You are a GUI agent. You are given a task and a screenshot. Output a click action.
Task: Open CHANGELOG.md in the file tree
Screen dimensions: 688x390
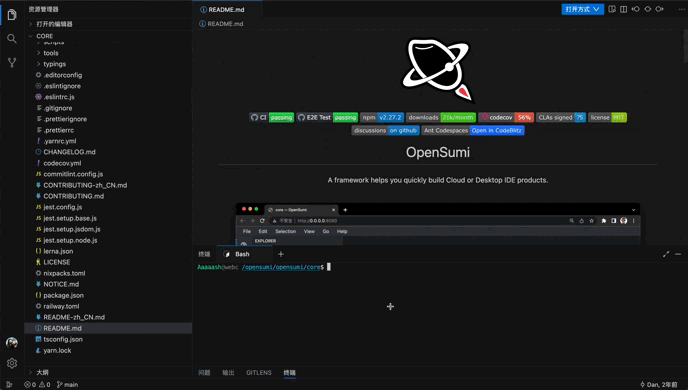click(108, 152)
